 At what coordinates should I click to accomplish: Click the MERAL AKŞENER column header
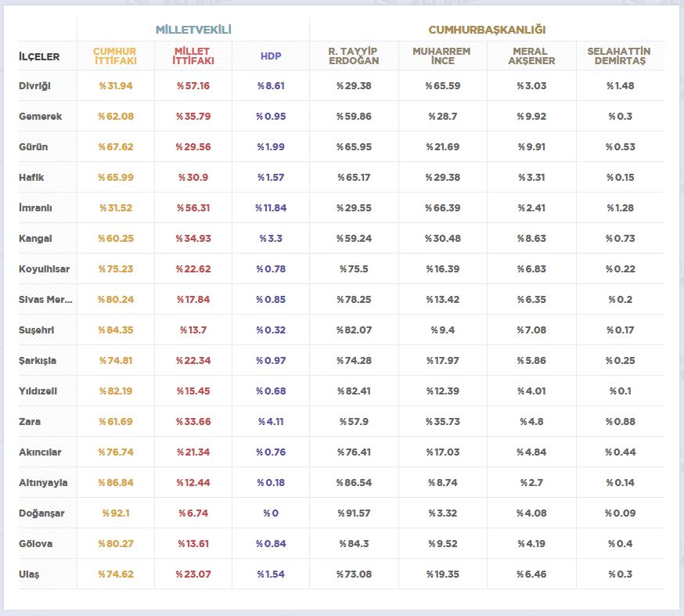531,56
